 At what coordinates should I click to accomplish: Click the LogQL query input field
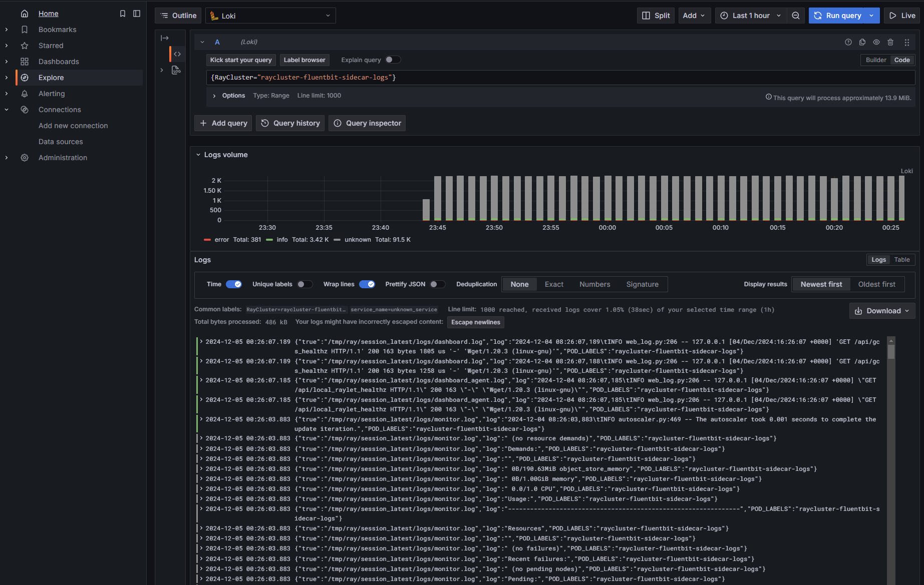click(560, 78)
